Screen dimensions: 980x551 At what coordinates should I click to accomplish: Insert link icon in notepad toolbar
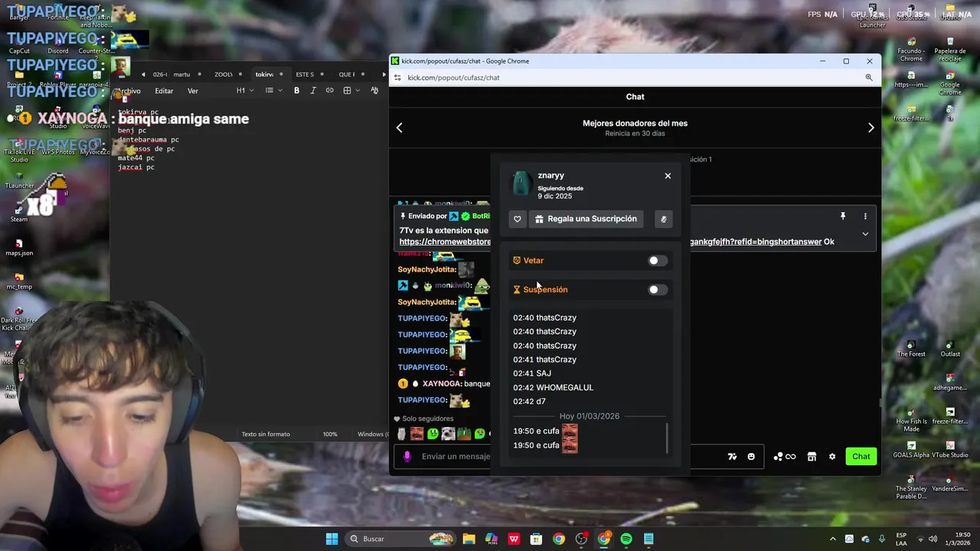pyautogui.click(x=330, y=91)
